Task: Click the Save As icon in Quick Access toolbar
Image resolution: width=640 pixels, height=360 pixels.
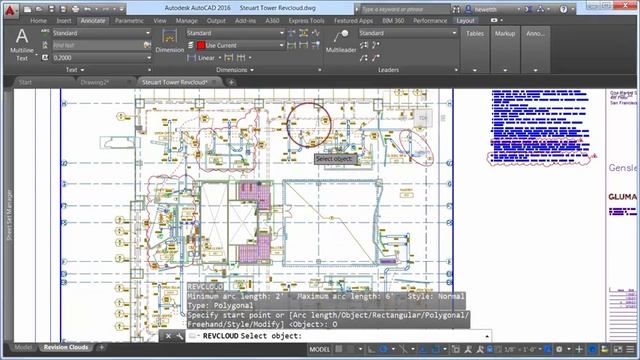Action: click(63, 9)
